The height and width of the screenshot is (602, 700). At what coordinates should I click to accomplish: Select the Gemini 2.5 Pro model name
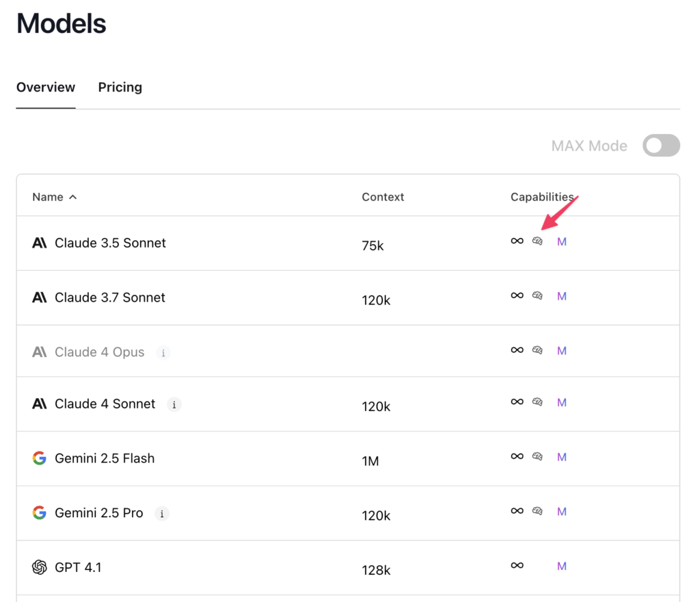(x=98, y=512)
